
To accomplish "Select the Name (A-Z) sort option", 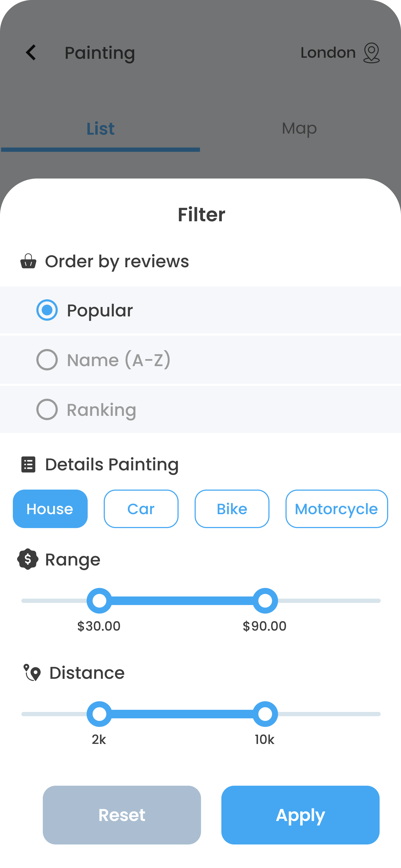I will [47, 359].
